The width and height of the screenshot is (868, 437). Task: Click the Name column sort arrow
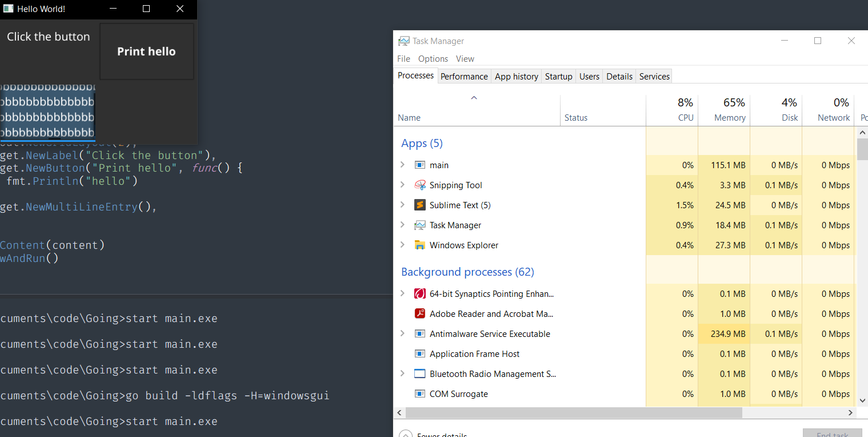pos(474,97)
